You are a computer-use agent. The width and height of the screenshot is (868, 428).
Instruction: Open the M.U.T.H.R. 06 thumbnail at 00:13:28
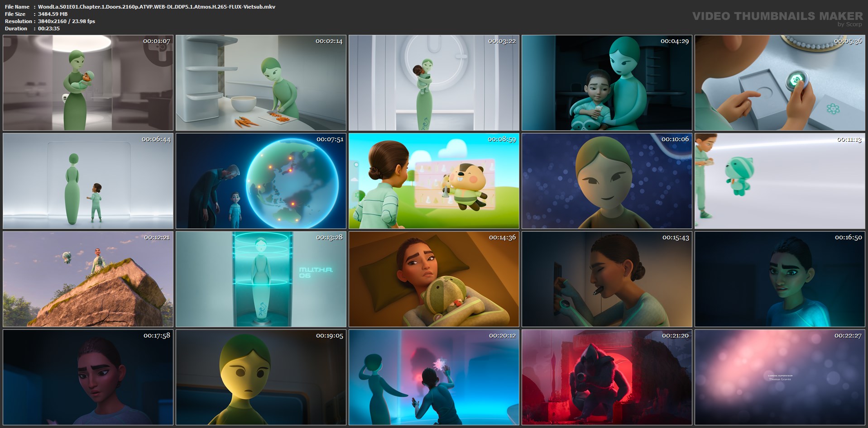pyautogui.click(x=261, y=279)
